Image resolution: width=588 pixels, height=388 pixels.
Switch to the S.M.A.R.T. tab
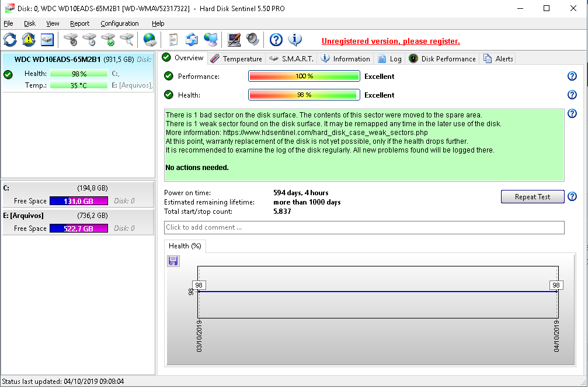click(x=291, y=59)
